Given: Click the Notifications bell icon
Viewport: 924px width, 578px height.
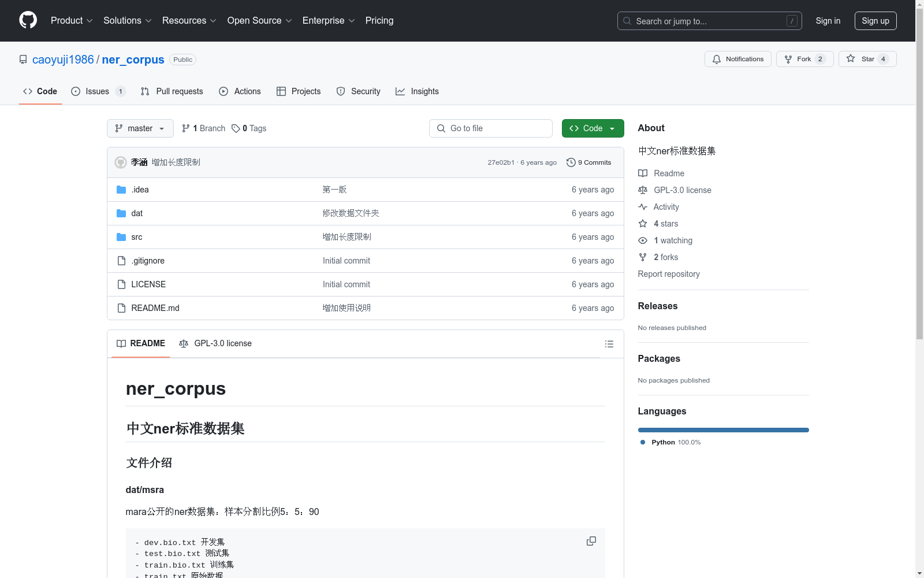Looking at the screenshot, I should click(717, 59).
